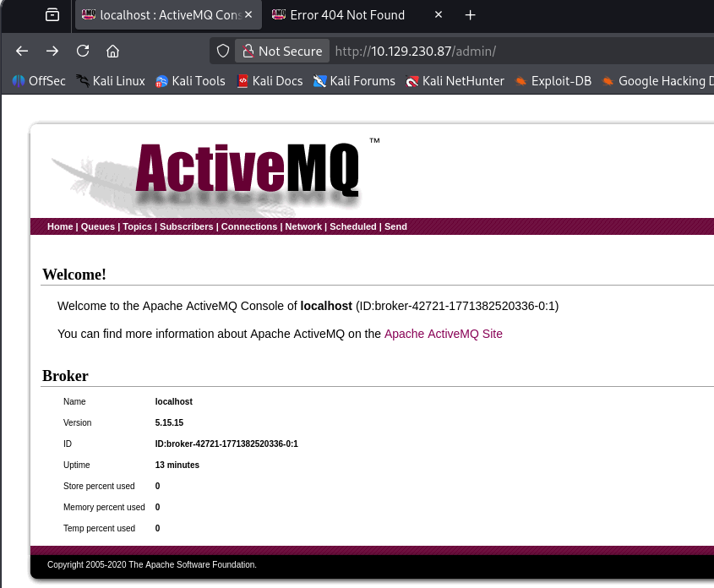The image size is (714, 588).
Task: Open the Scheduled menu item
Action: point(353,226)
